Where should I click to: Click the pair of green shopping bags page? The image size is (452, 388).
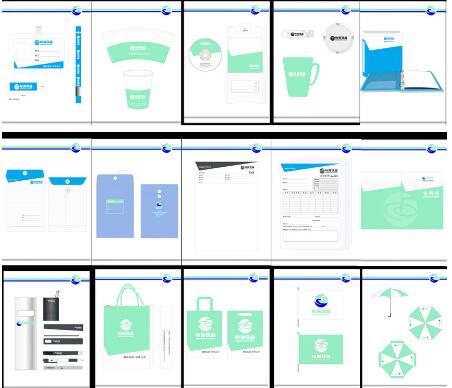(226, 328)
